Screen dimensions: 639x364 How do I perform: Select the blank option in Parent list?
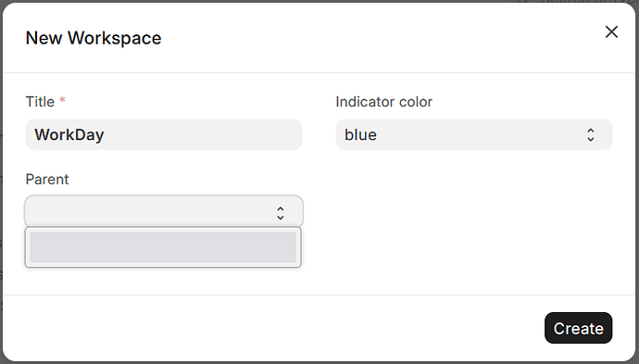tap(163, 247)
